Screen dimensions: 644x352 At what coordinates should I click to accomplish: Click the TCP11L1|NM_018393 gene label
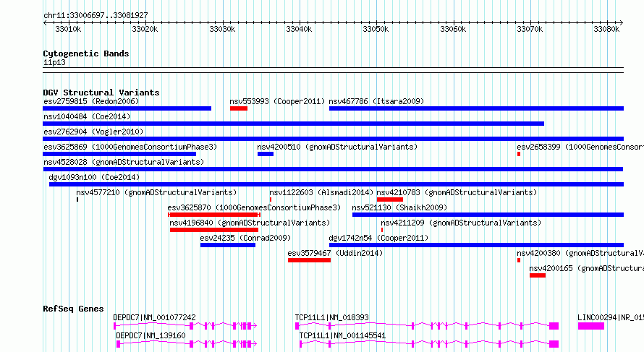tap(332, 317)
